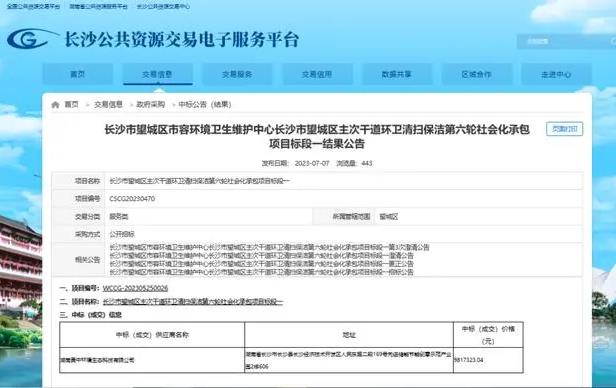Image resolution: width=616 pixels, height=388 pixels.
Task: Open related notice ending 招标公告
Action: click(x=261, y=272)
